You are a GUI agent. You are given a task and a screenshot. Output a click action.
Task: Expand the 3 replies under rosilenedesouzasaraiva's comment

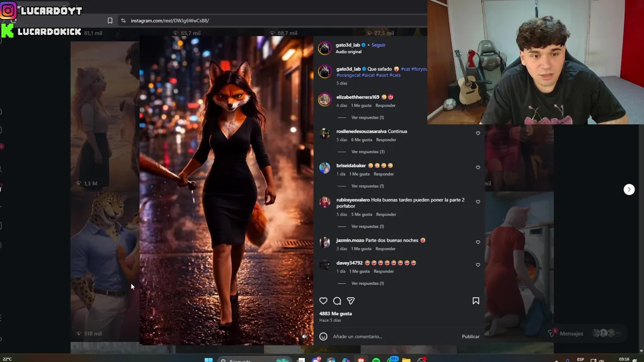pyautogui.click(x=368, y=152)
